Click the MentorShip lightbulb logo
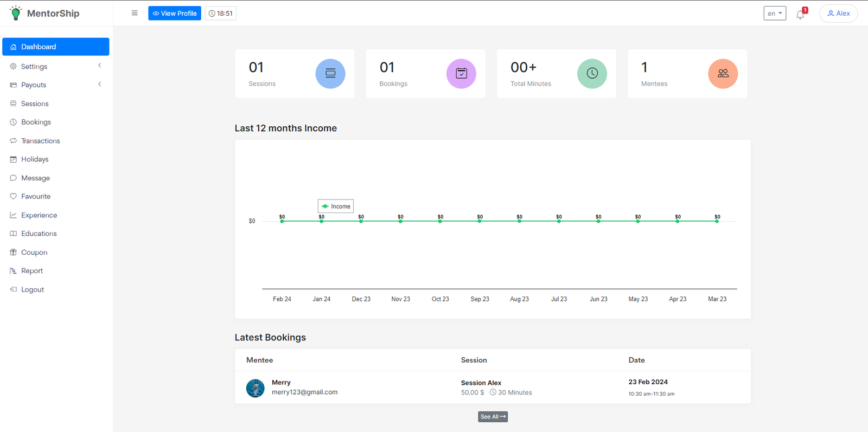The height and width of the screenshot is (432, 868). (16, 13)
